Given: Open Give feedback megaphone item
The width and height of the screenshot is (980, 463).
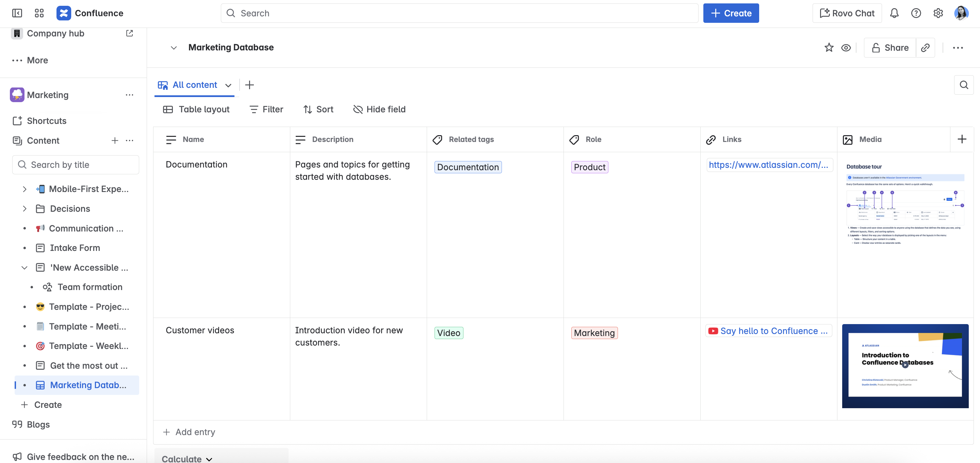Looking at the screenshot, I should coord(74,457).
